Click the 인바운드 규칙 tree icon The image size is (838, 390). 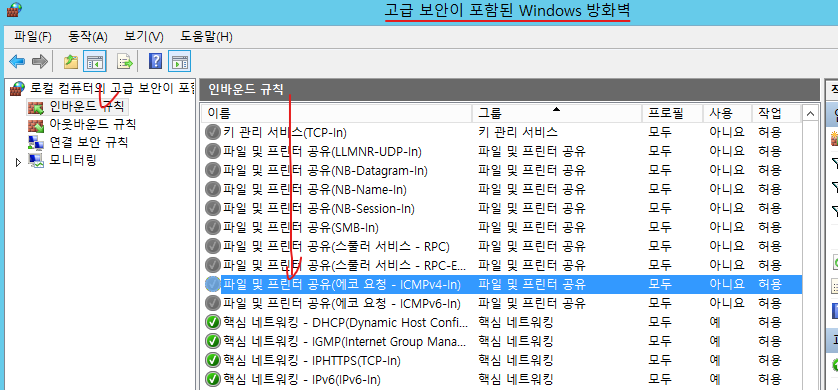tap(36, 106)
